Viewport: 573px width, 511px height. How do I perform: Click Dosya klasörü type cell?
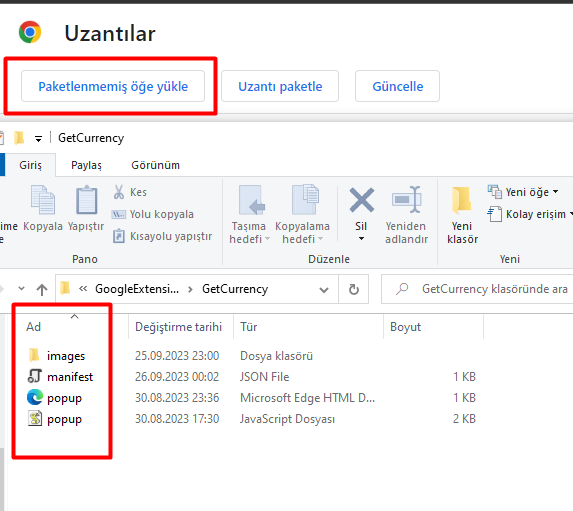(276, 356)
